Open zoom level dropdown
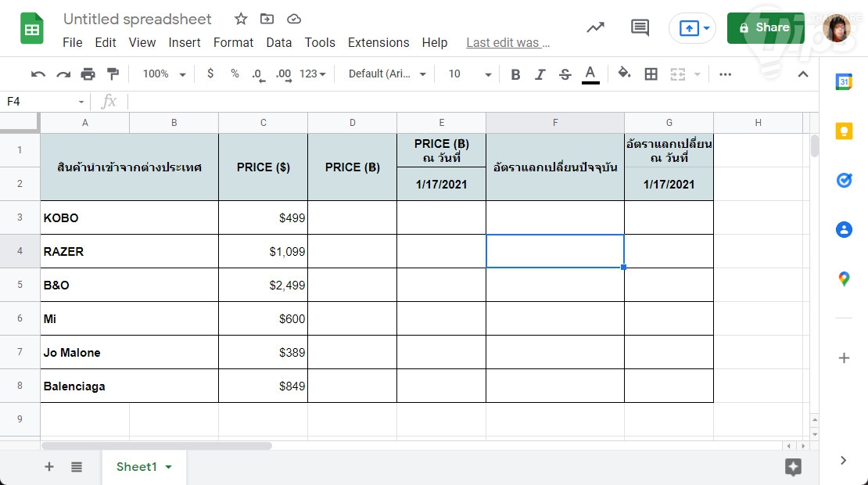Screen dimensions: 868x485 (x=164, y=74)
